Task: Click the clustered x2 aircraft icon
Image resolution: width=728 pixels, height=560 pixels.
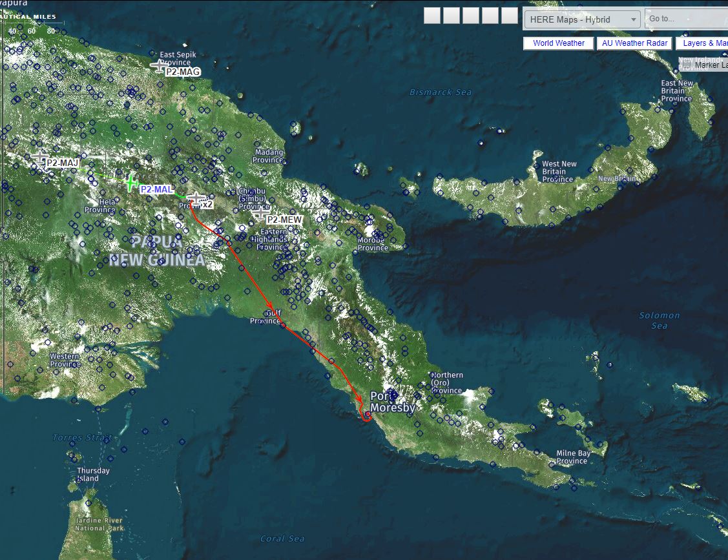Action: (196, 198)
